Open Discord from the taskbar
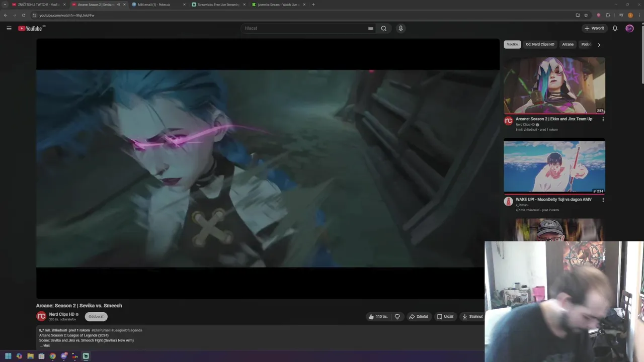Viewport: 644px width, 362px height. tap(64, 356)
